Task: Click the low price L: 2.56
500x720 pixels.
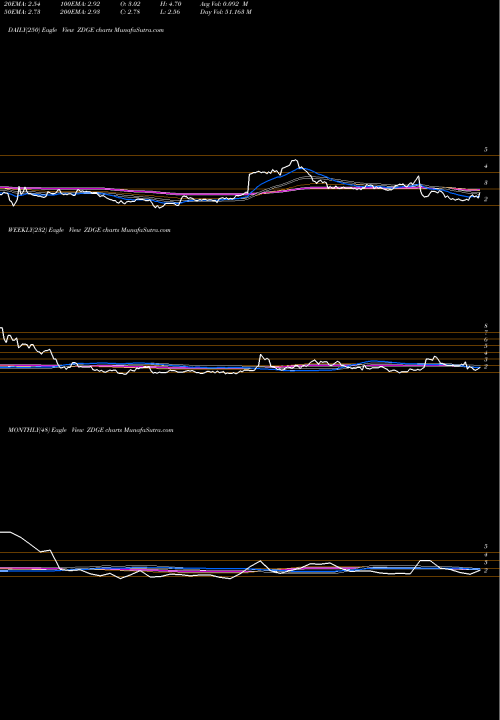Action: tap(170, 12)
